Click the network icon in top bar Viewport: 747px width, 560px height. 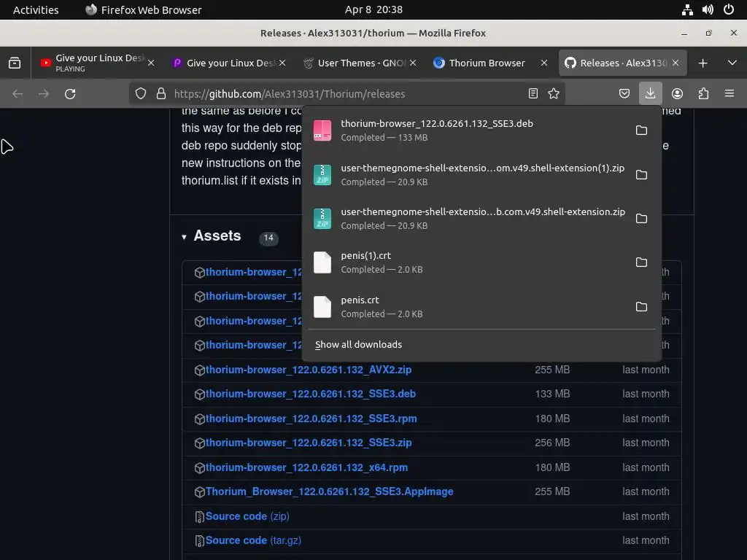tap(687, 9)
